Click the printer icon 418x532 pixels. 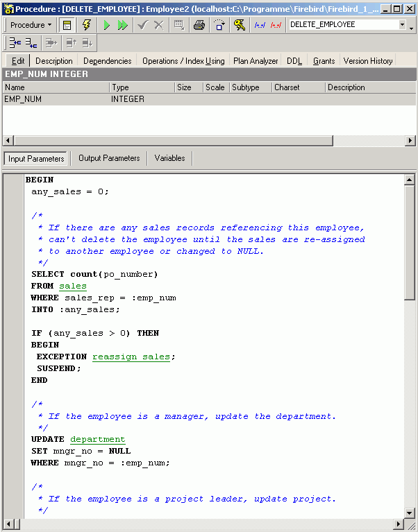[199, 25]
